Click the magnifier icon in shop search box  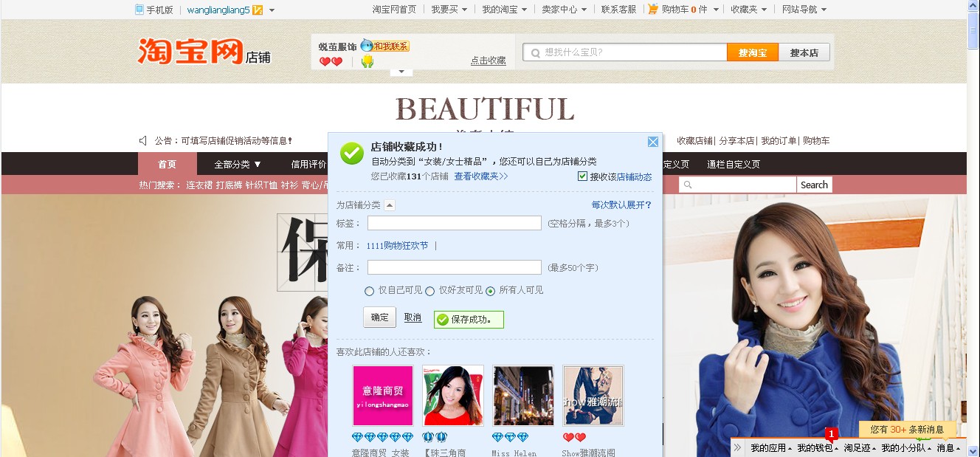click(687, 185)
